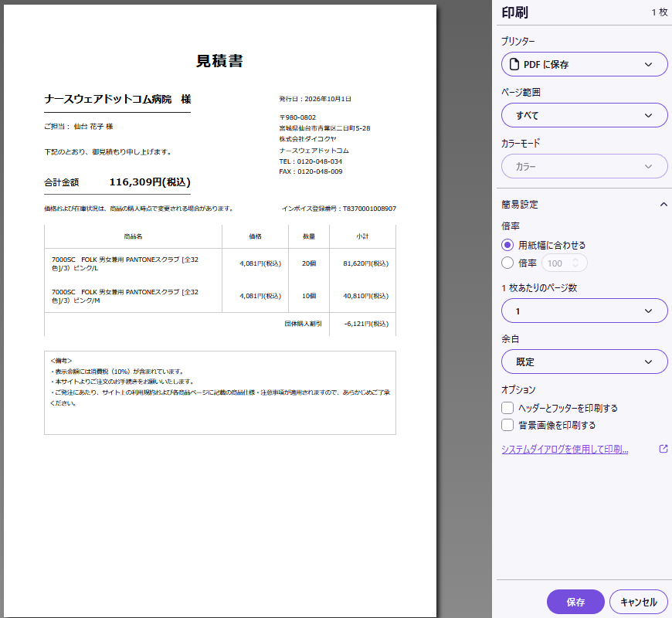
Task: Click the total 116,309円(税込) in preview
Action: tap(150, 182)
